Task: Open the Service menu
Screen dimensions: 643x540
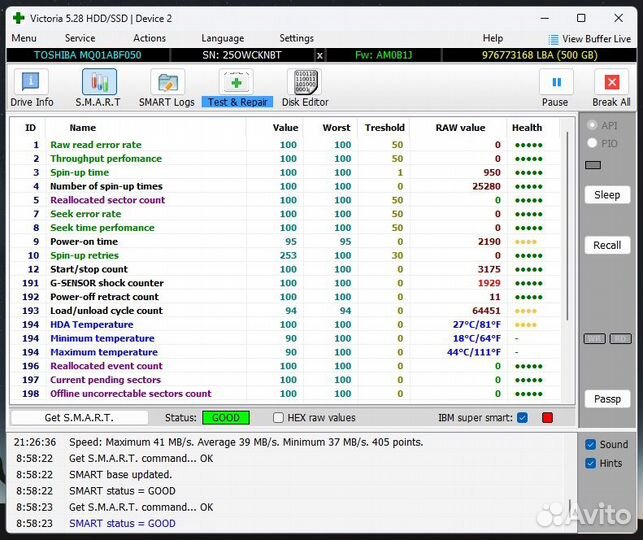Action: tap(80, 38)
